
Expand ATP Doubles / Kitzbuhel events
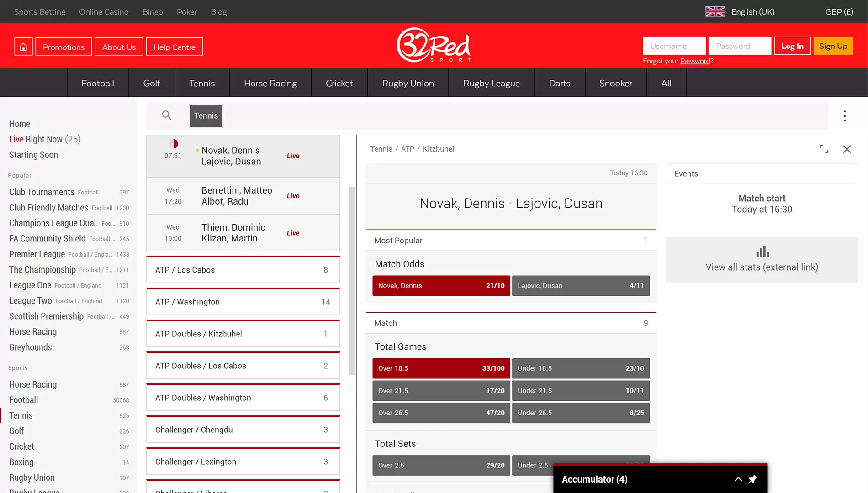tap(243, 334)
